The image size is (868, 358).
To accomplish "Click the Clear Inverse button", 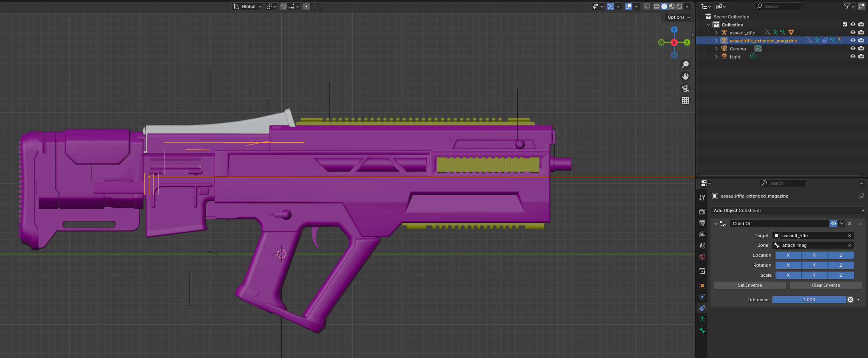I will point(826,285).
